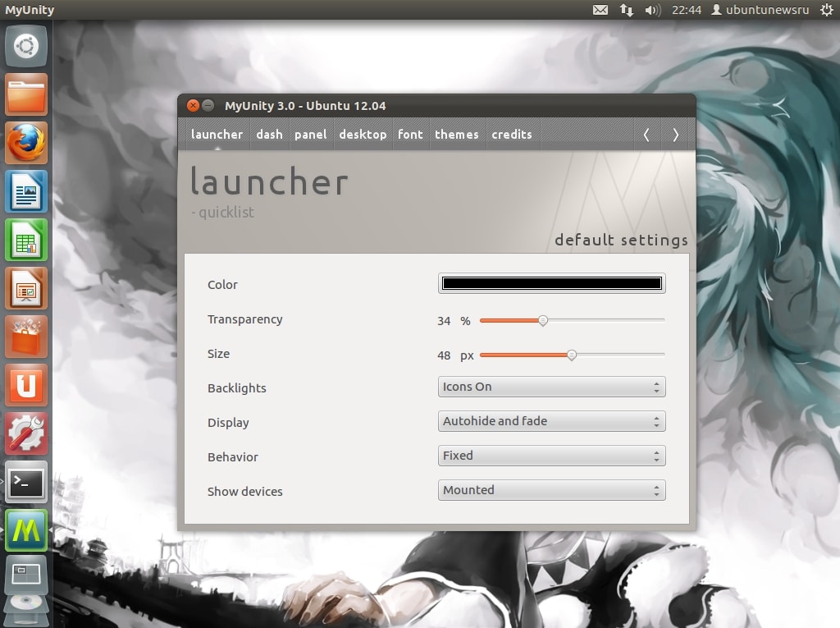Open LibreOffice Writer from the launcher

click(26, 191)
